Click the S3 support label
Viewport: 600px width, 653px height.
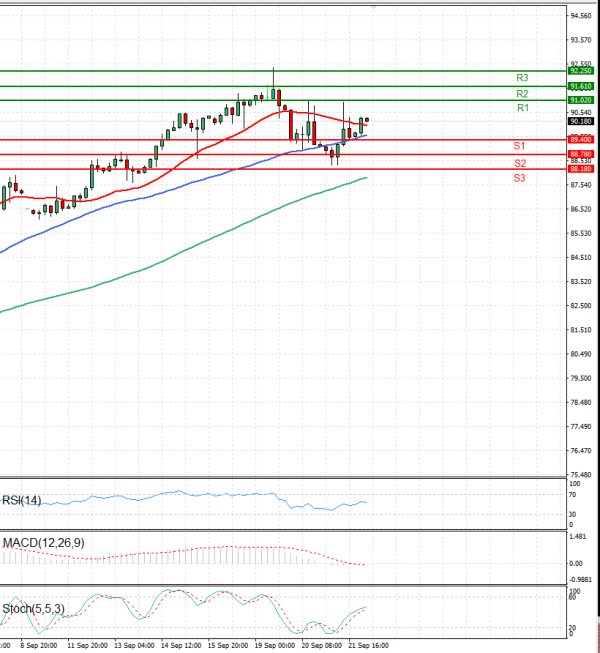tap(519, 179)
